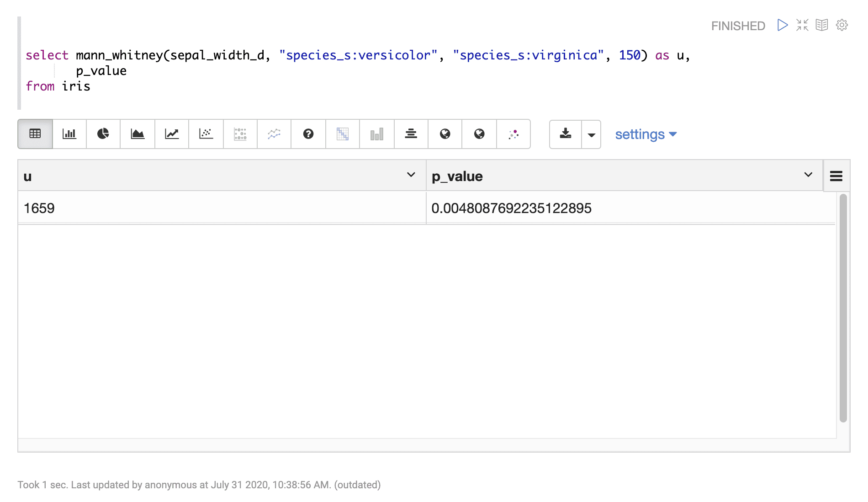Select the scatter chart visualization
The width and height of the screenshot is (868, 502).
[206, 134]
